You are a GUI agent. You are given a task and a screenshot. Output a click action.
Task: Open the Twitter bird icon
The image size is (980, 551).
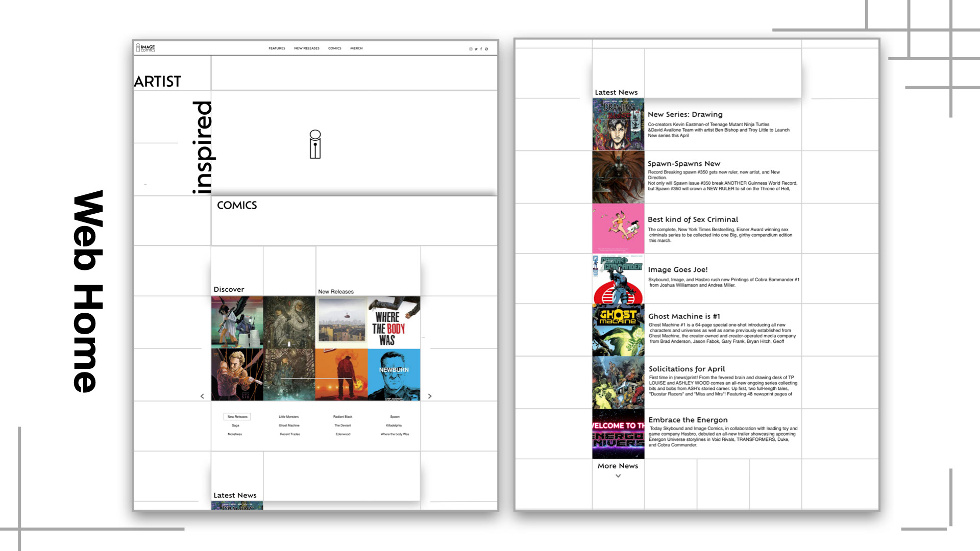pos(476,49)
